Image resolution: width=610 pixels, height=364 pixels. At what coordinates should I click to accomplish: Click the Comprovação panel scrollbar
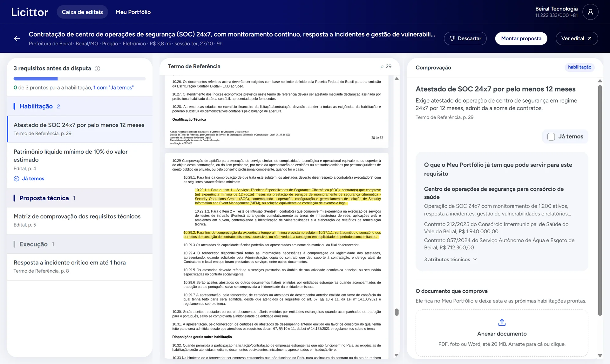[x=600, y=200]
